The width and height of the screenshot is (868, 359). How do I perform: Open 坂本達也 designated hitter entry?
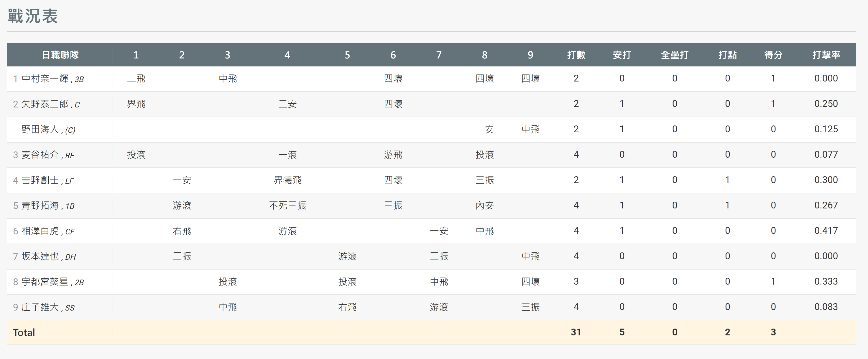40,257
